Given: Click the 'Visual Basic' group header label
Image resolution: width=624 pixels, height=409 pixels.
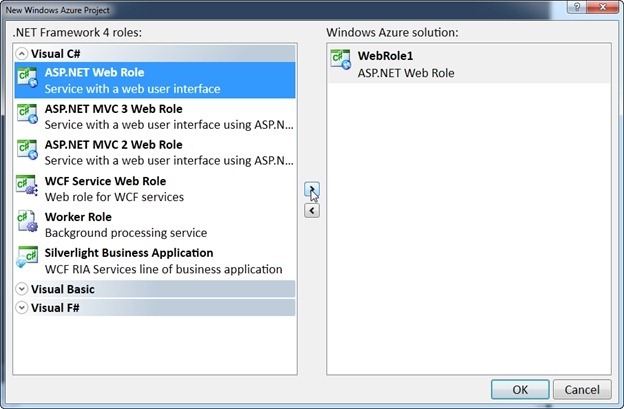Looking at the screenshot, I should 63,289.
